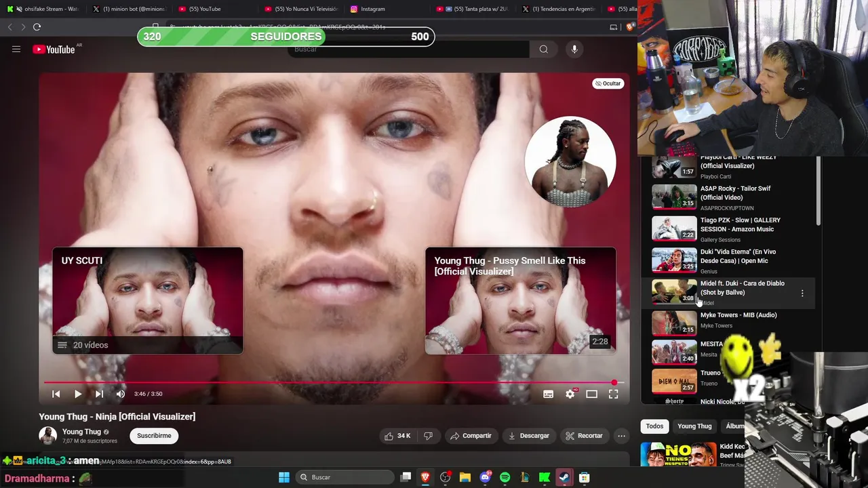Open Pussy Smell Like This suggested video

tap(521, 300)
